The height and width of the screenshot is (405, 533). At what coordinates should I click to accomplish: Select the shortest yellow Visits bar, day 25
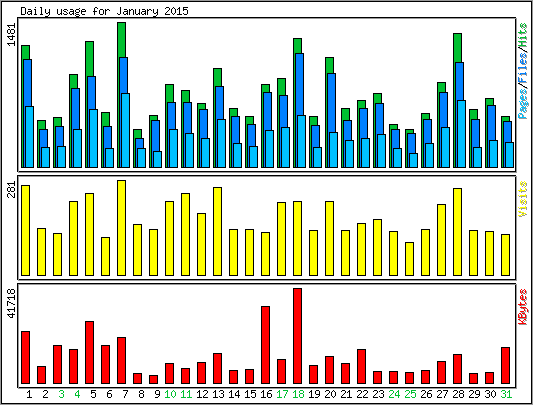(410, 259)
